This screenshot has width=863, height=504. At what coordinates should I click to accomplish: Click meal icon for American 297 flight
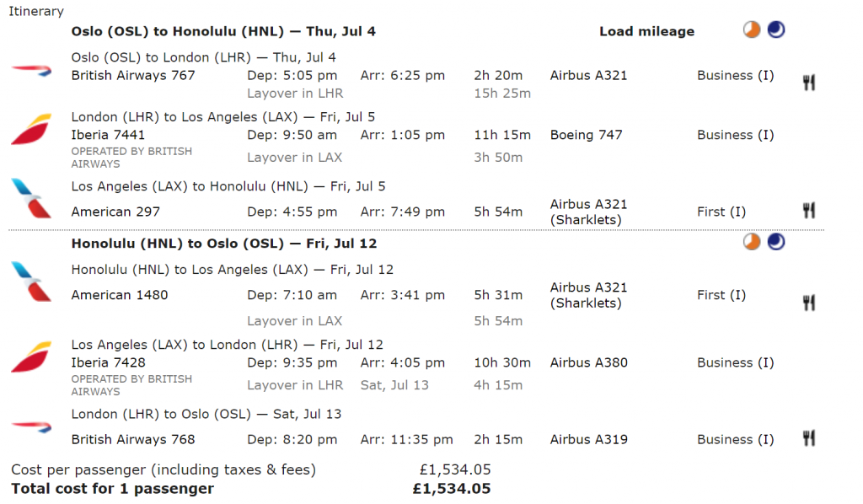click(x=808, y=210)
